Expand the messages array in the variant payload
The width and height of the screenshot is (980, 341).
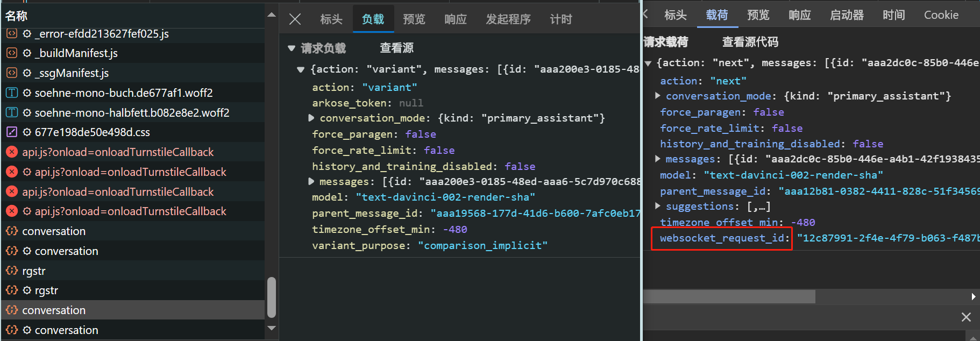pos(311,181)
